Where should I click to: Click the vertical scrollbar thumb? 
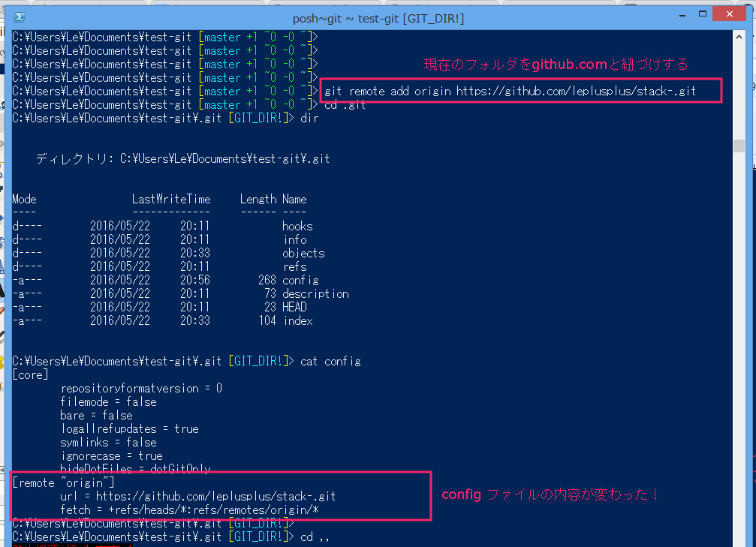(x=739, y=146)
